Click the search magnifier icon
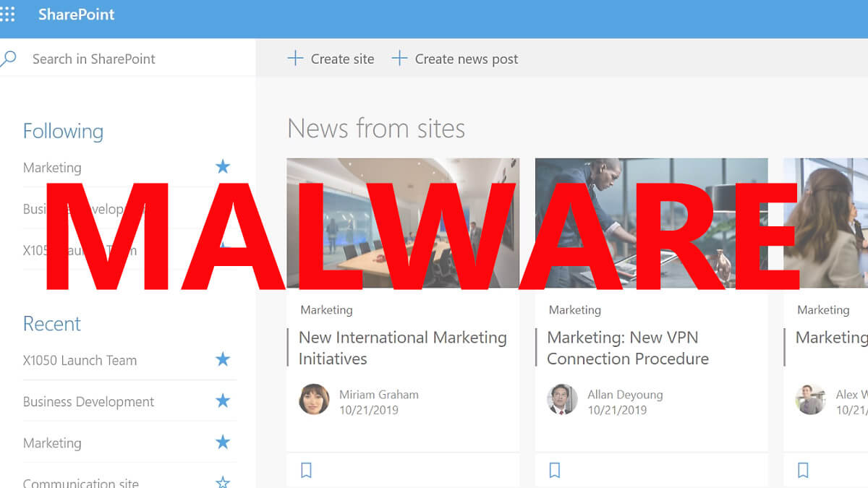Viewport: 868px width, 488px height. [8, 59]
